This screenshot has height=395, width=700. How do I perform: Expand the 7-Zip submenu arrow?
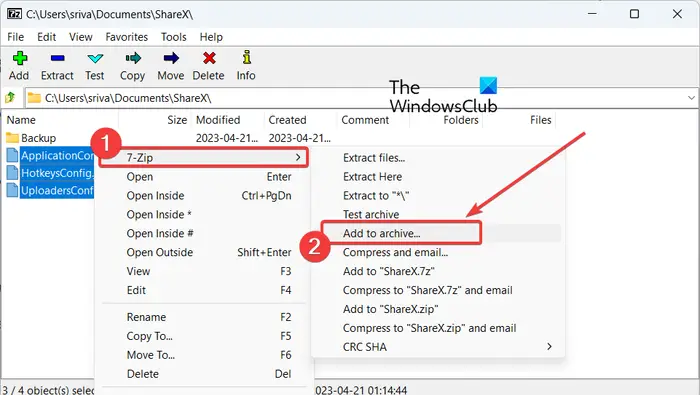tap(298, 157)
